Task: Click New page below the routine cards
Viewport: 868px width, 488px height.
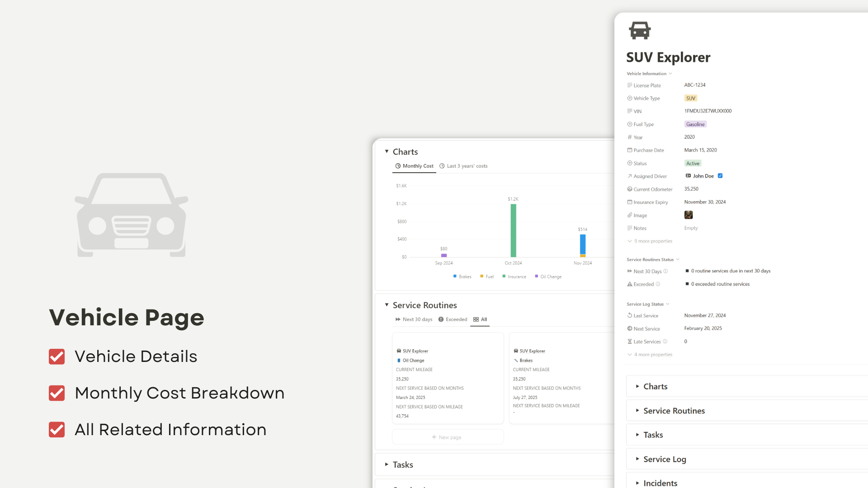Action: 448,437
